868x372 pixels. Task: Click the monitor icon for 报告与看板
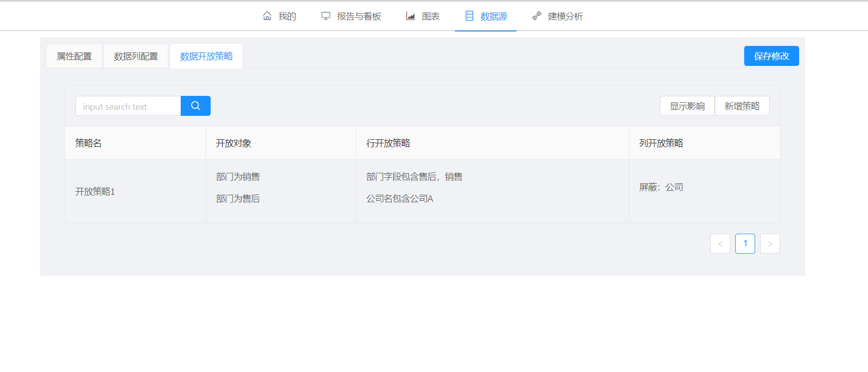click(x=326, y=16)
